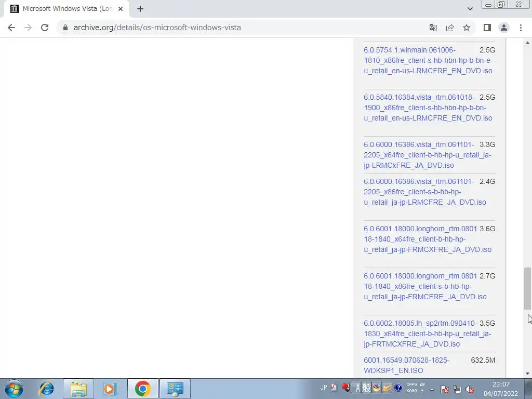Click the 3.6G file size text

click(x=487, y=229)
